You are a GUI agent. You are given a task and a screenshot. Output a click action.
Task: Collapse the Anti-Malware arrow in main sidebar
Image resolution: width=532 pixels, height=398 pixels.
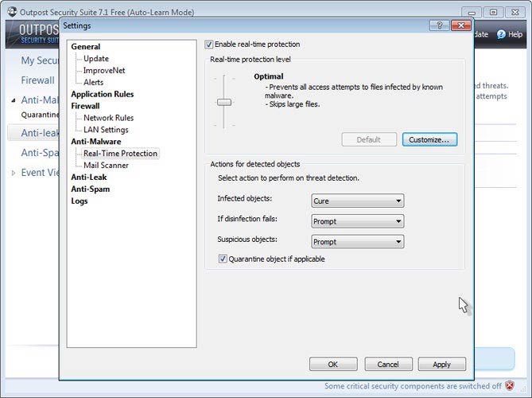(13, 100)
